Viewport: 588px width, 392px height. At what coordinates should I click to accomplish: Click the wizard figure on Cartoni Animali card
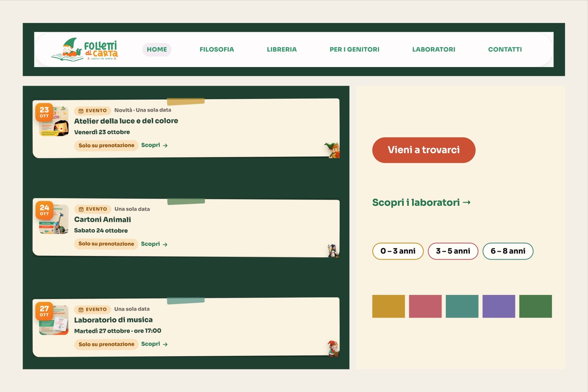pos(333,251)
